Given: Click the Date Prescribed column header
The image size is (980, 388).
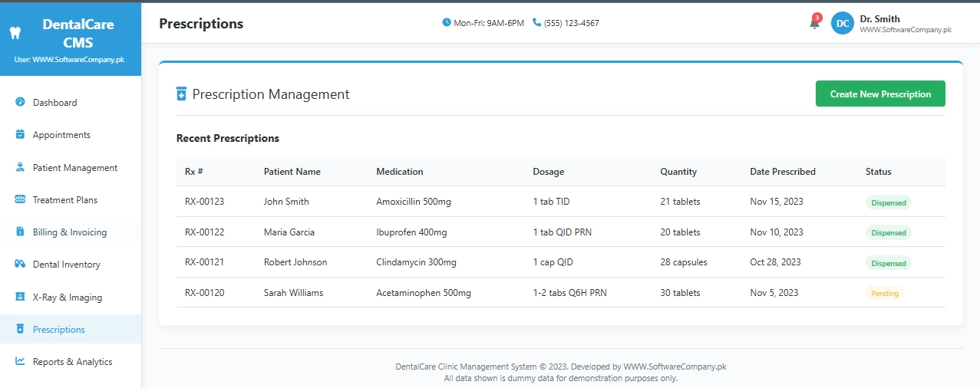Looking at the screenshot, I should (782, 172).
